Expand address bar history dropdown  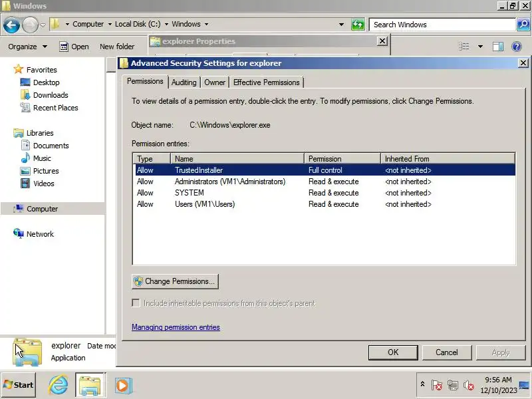click(341, 25)
